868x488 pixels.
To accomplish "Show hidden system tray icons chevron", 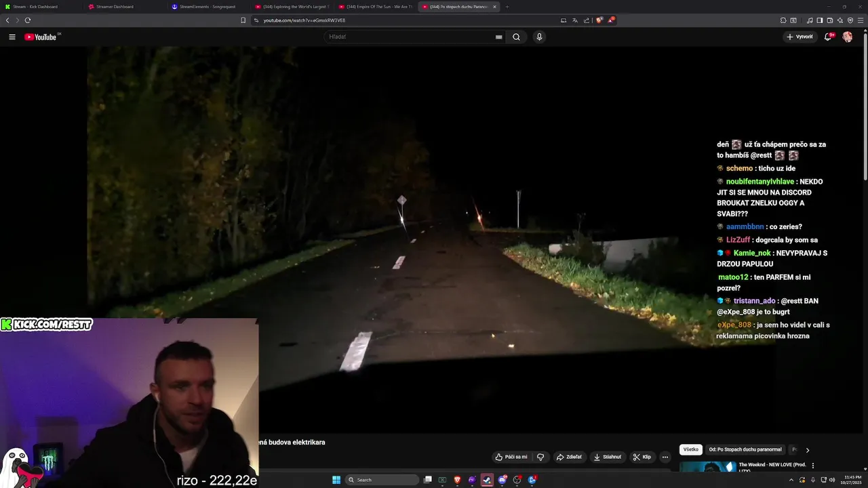I will point(791,480).
